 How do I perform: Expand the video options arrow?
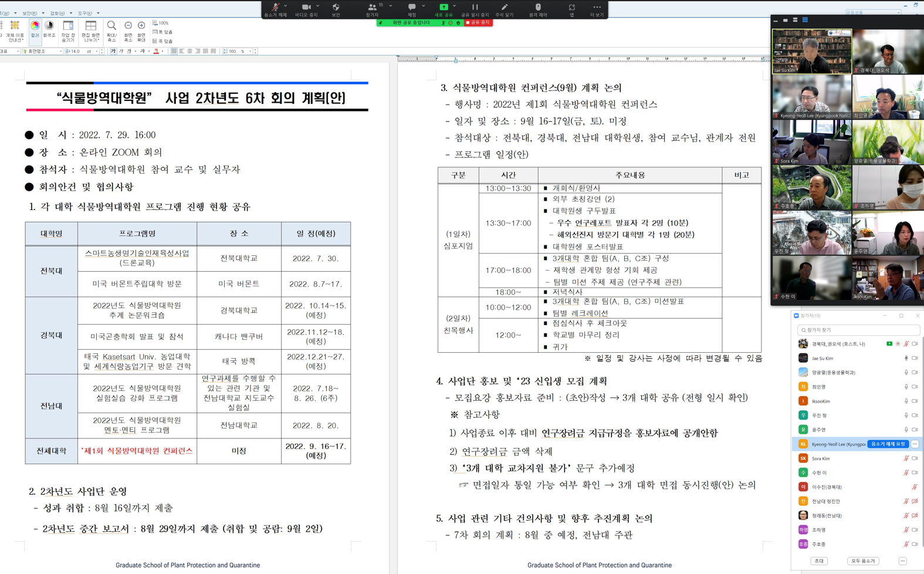[318, 6]
